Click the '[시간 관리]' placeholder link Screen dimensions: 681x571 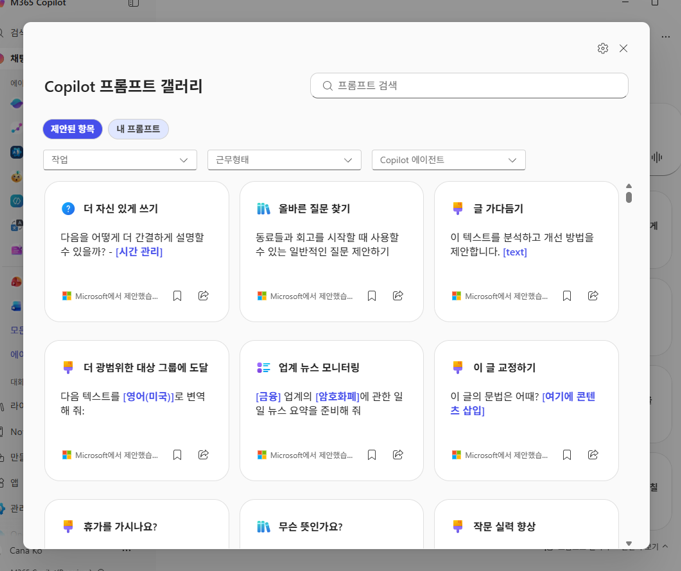point(139,252)
